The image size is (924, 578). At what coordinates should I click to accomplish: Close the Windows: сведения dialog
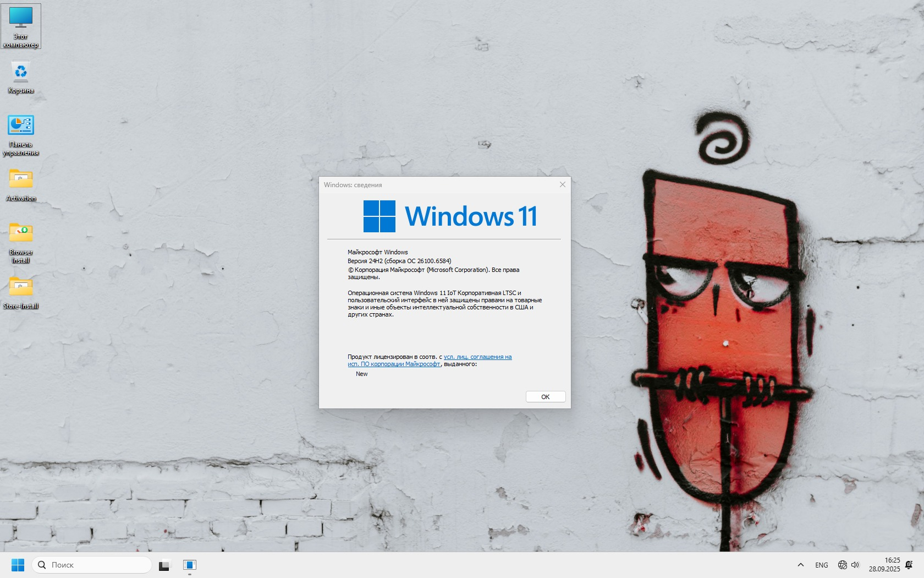point(562,184)
